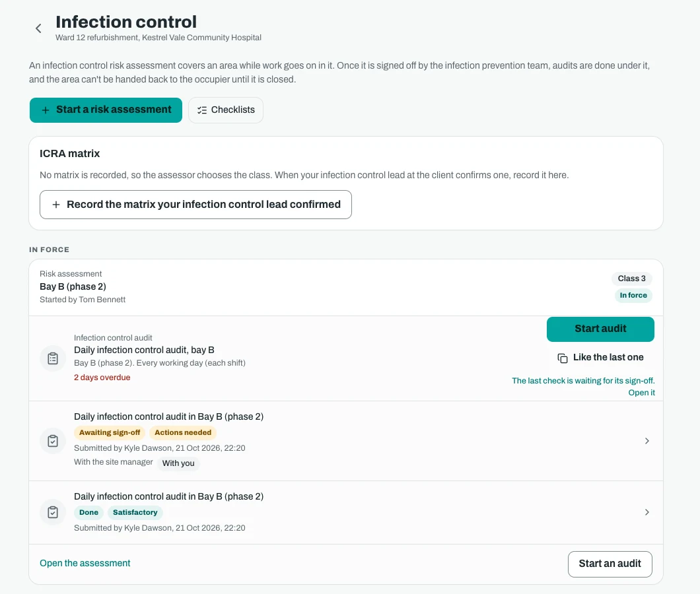
Task: Click Started by Tom Bennett text
Action: tap(82, 300)
